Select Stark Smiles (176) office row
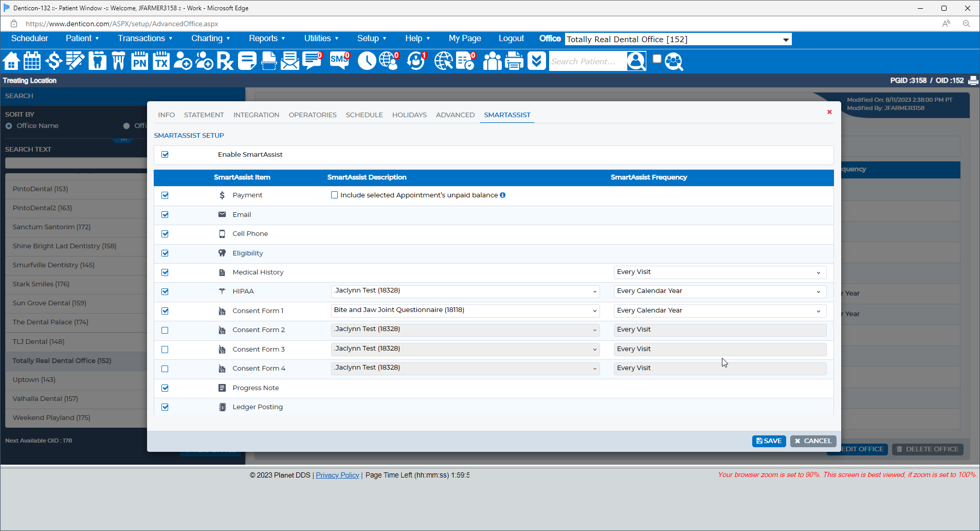Image resolution: width=980 pixels, height=531 pixels. [76, 284]
